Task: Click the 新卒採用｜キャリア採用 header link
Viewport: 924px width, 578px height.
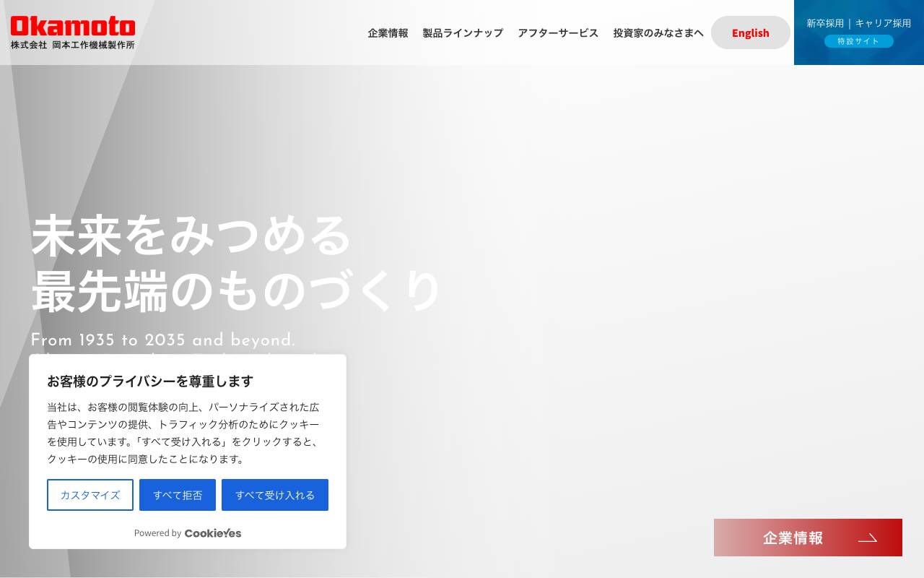Action: [858, 23]
